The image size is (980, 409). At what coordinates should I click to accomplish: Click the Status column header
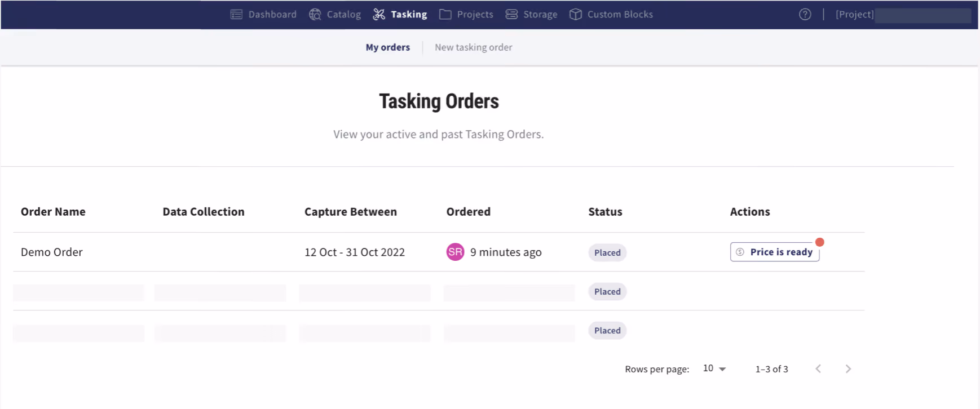coord(605,212)
